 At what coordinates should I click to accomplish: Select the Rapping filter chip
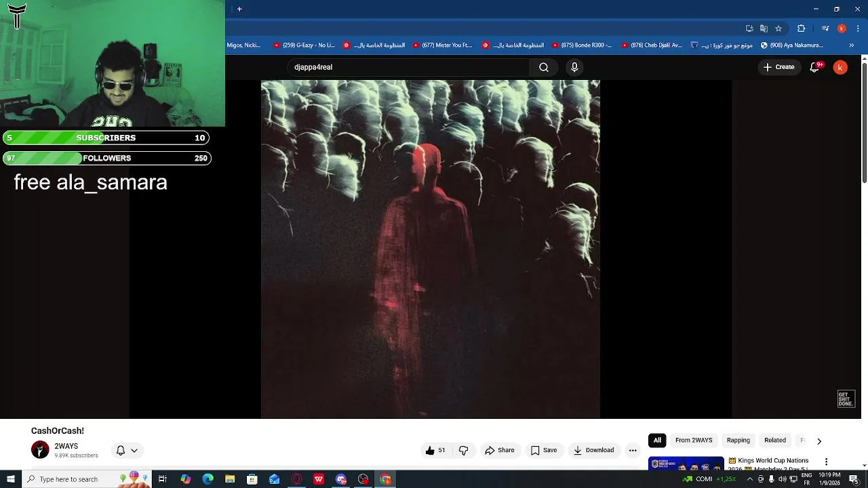[x=738, y=441]
